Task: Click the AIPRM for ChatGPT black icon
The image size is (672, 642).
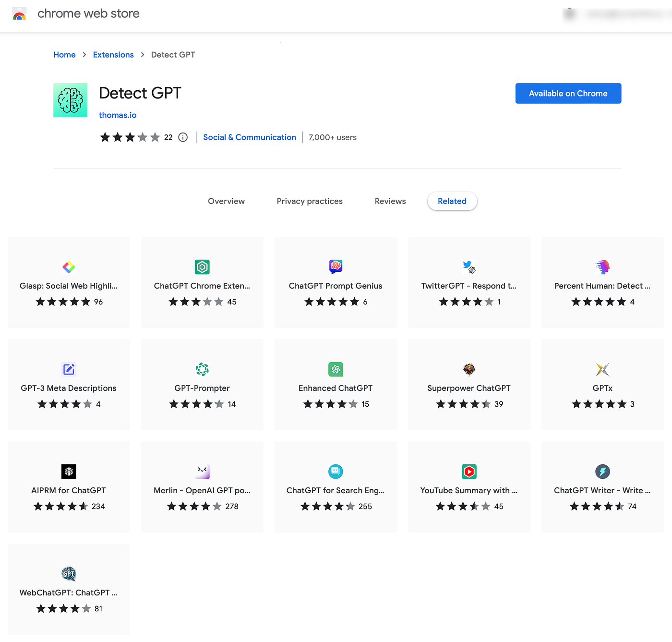Action: pos(69,472)
